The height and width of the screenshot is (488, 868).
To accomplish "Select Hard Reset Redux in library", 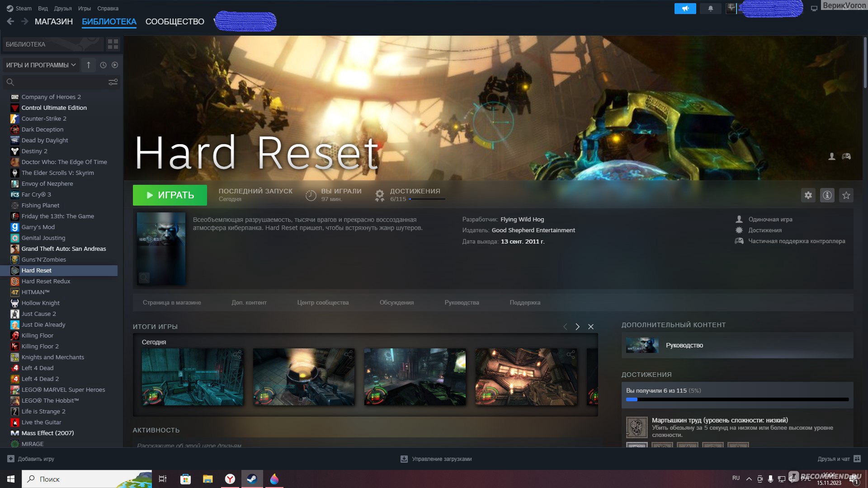I will coord(46,282).
